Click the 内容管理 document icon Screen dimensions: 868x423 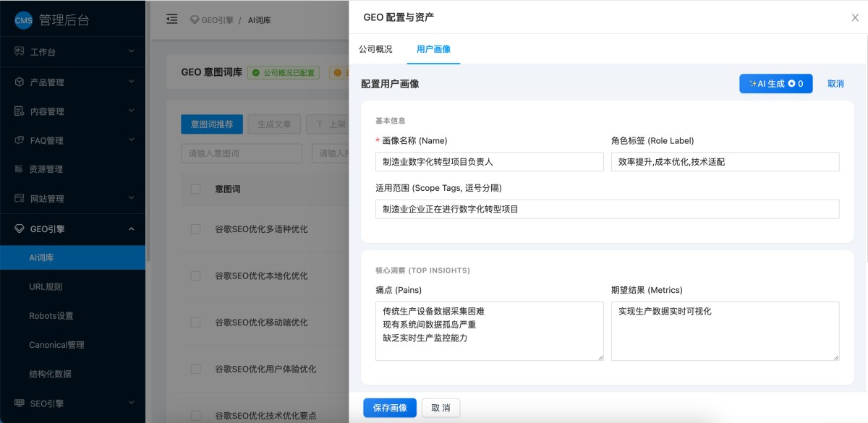coord(19,111)
